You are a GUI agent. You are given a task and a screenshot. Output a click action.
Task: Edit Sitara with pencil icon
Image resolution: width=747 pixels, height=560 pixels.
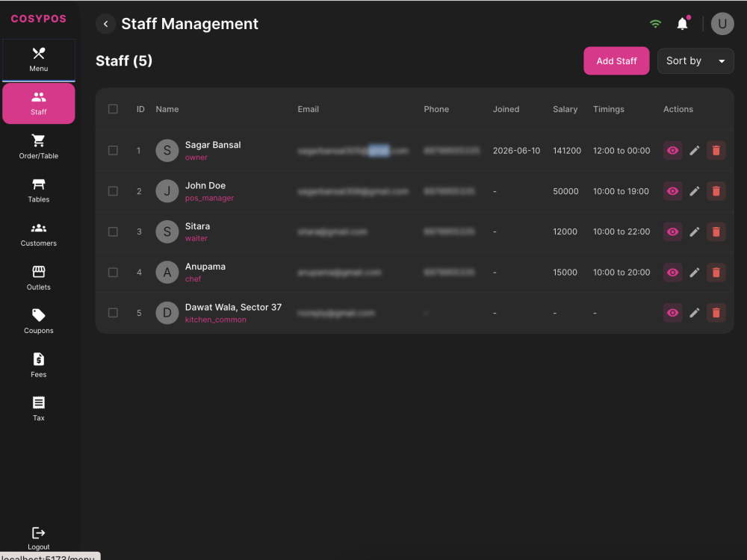695,231
